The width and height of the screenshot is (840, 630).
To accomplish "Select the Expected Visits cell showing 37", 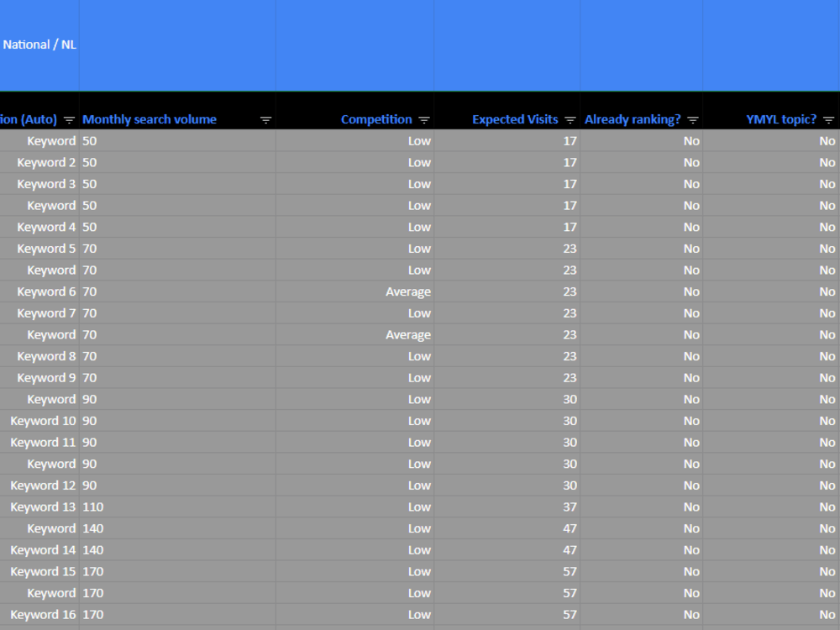I will [x=507, y=507].
